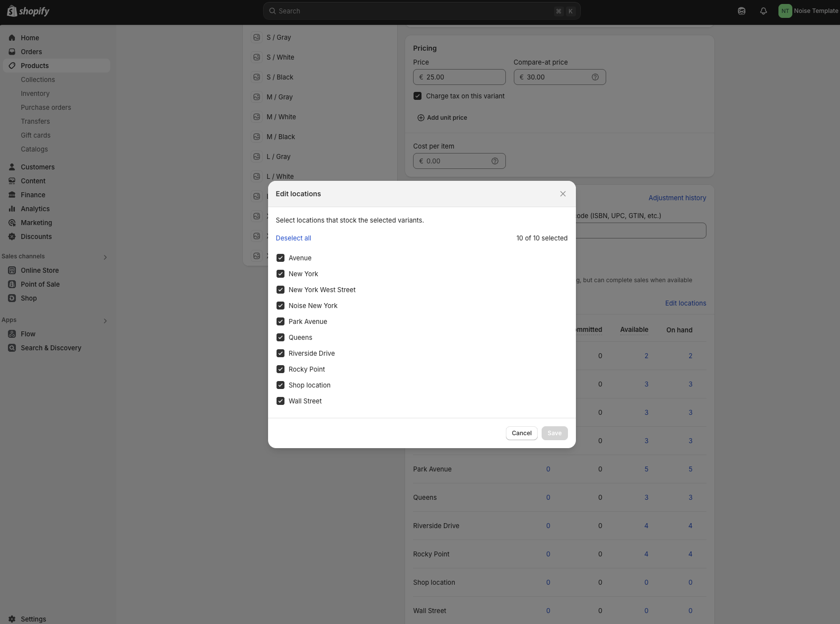Click Deselect all in the dialog

coord(293,238)
